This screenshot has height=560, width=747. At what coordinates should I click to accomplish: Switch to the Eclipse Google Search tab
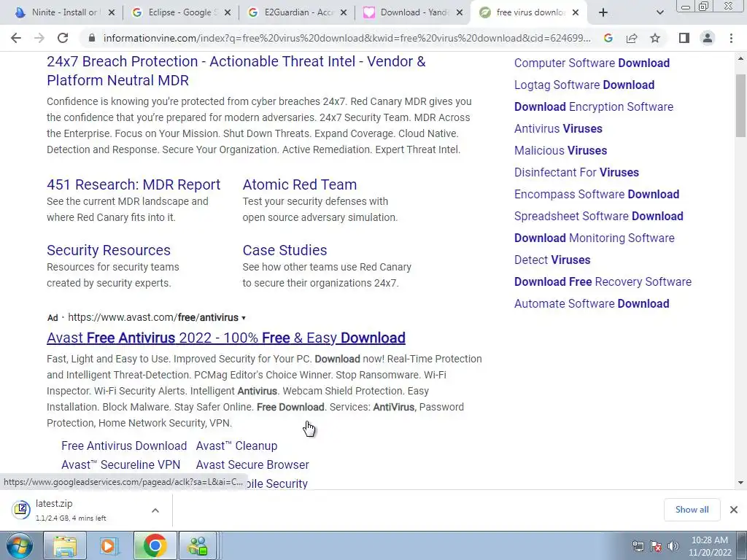pos(181,12)
